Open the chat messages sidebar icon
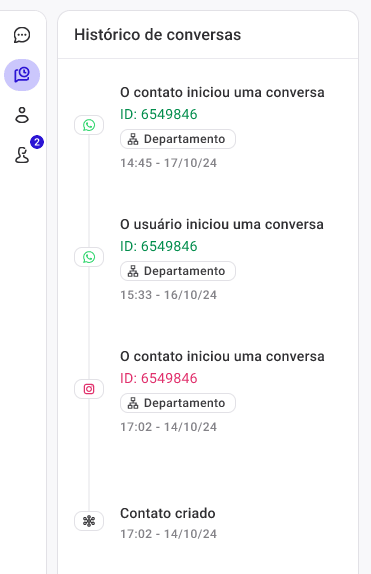Image resolution: width=371 pixels, height=574 pixels. [22, 35]
